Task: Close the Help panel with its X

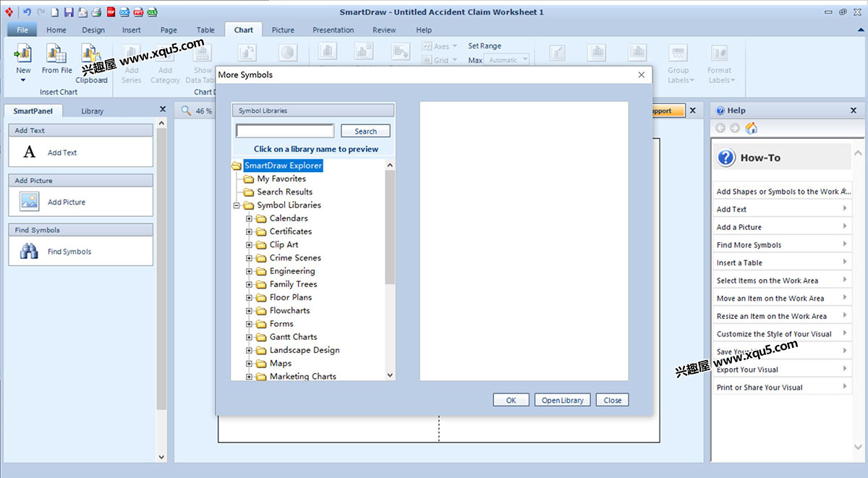Action: (854, 110)
